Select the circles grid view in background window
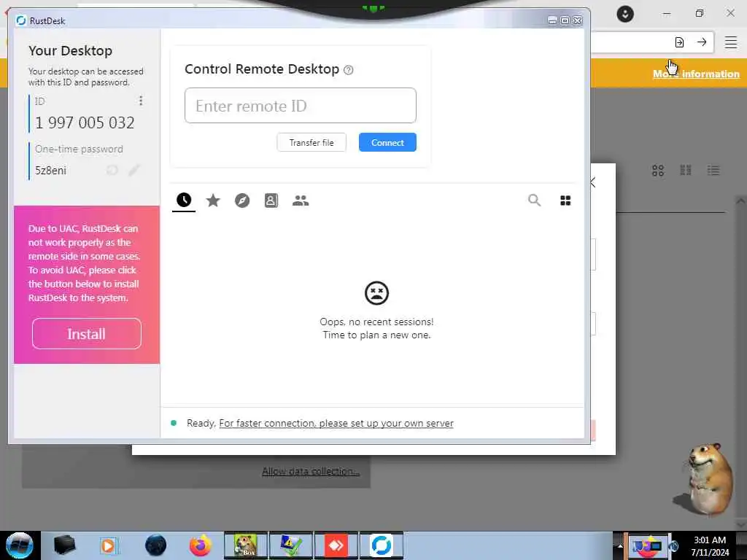 point(658,171)
